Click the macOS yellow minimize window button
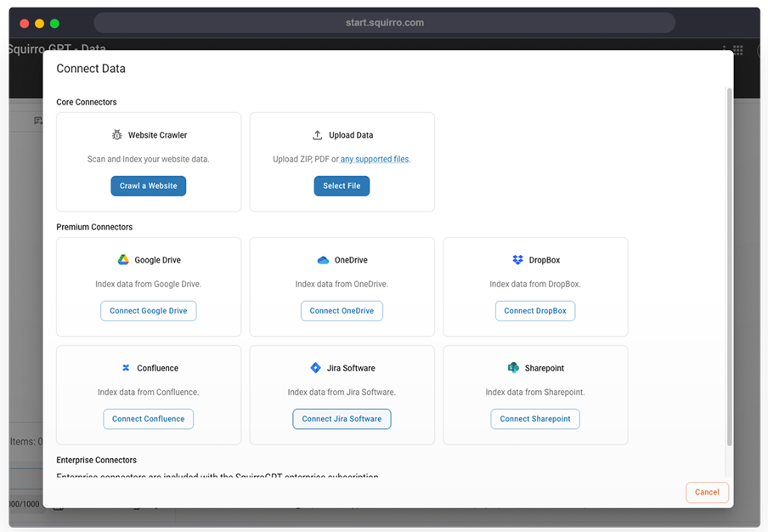Screen dimensions: 768x532 [x=40, y=23]
